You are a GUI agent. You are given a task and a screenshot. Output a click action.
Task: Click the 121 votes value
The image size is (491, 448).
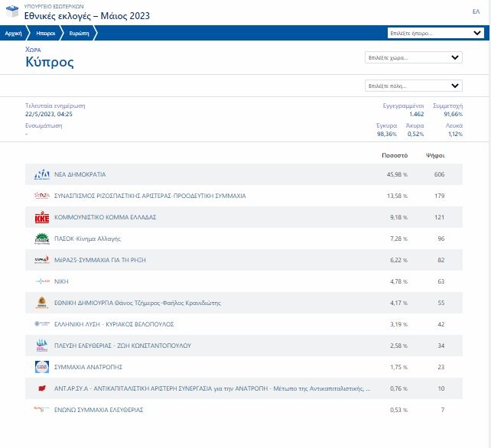[439, 217]
